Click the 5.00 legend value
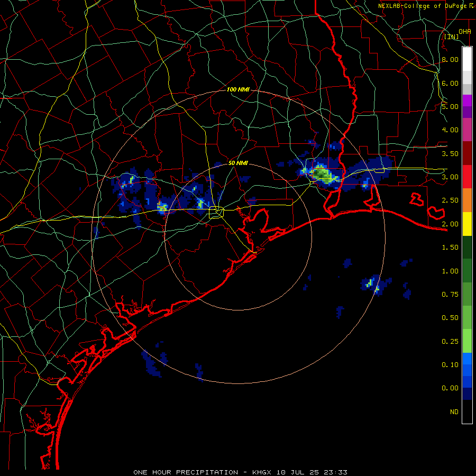This screenshot has width=476, height=476. [x=450, y=106]
